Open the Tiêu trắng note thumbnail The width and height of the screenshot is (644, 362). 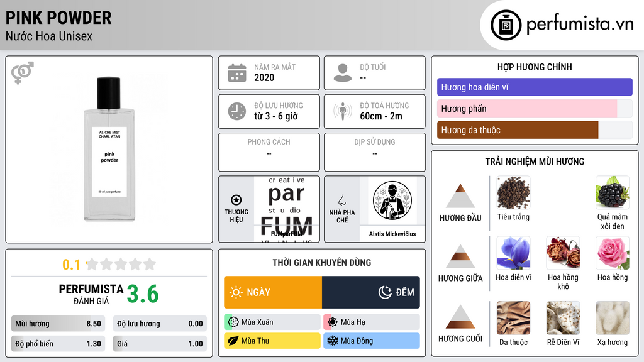point(513,193)
